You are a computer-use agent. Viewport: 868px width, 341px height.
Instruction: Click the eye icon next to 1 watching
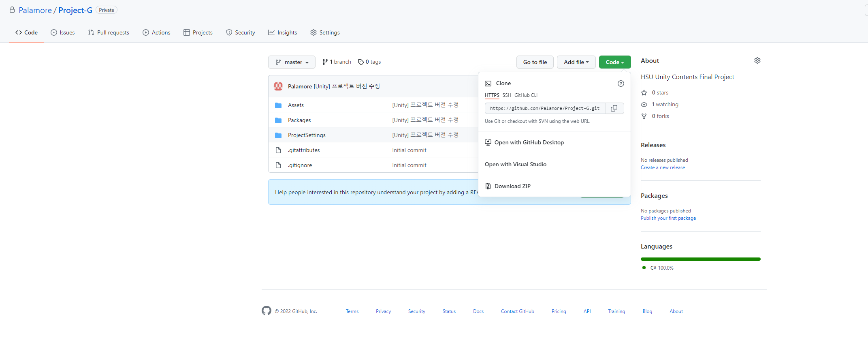644,105
